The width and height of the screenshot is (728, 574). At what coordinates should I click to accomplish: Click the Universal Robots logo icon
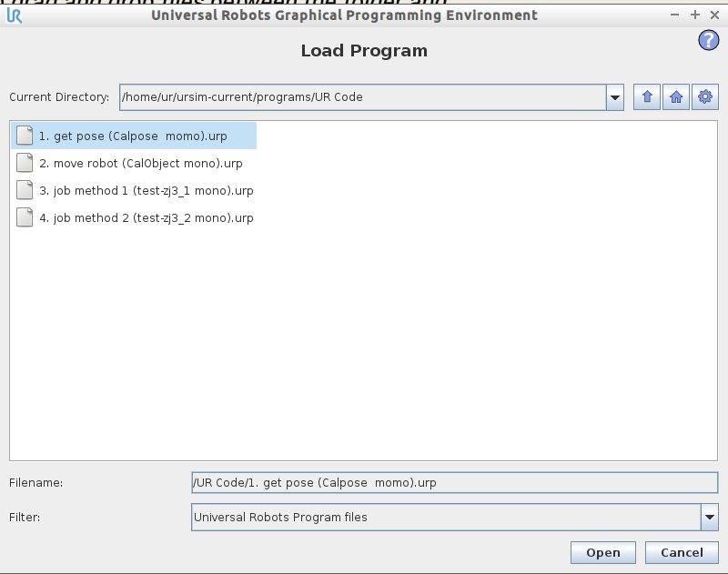14,15
